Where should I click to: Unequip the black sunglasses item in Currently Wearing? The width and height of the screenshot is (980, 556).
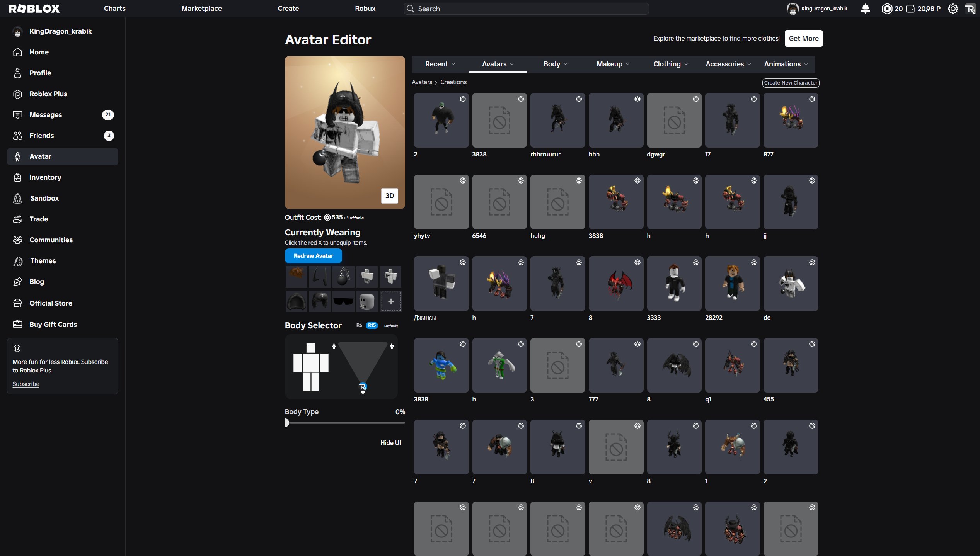point(343,301)
